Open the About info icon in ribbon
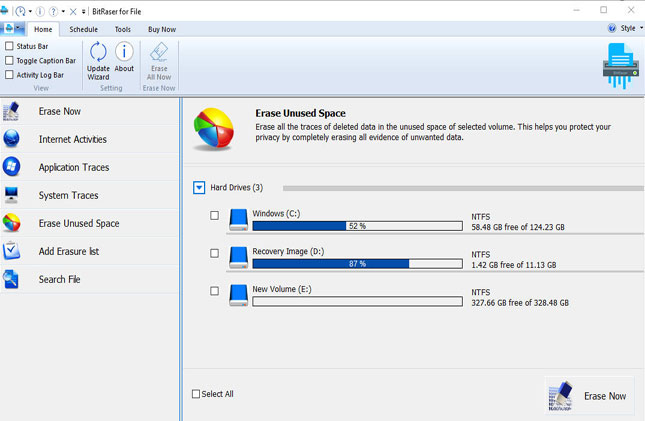645x421 pixels. tap(124, 51)
